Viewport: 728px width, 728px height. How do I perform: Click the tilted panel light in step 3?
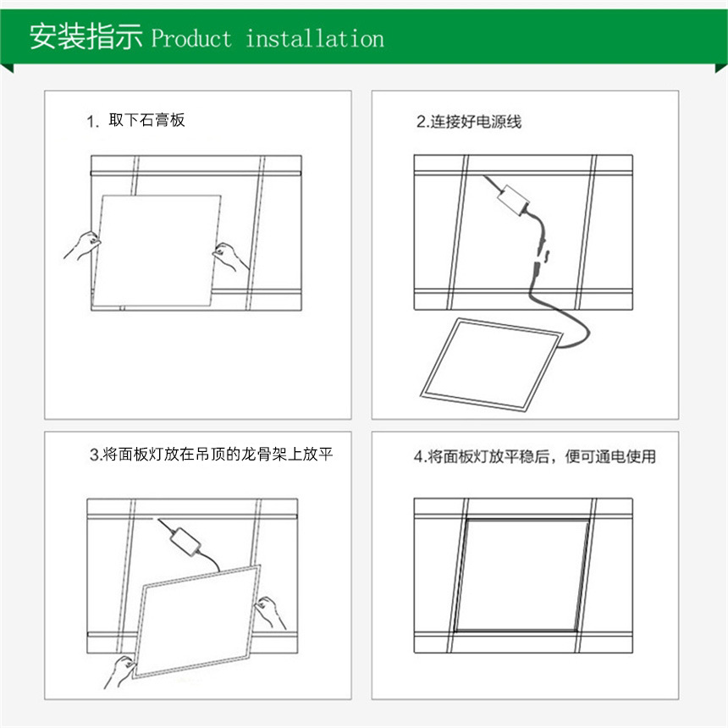196,621
